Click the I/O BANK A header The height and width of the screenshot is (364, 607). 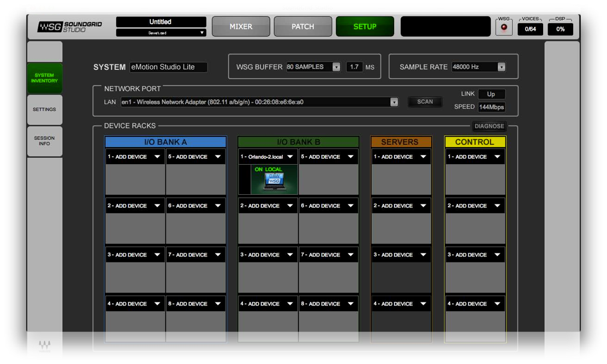tap(166, 142)
